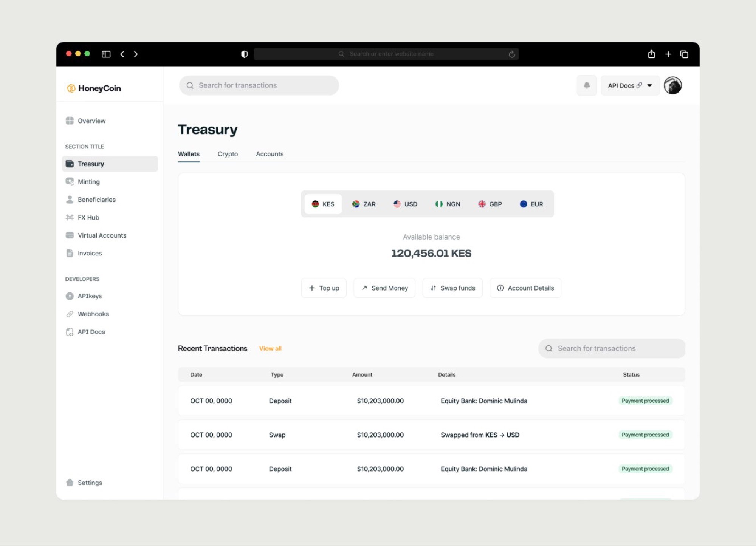Focus the top Search for transactions field
The height and width of the screenshot is (546, 756).
(x=259, y=85)
